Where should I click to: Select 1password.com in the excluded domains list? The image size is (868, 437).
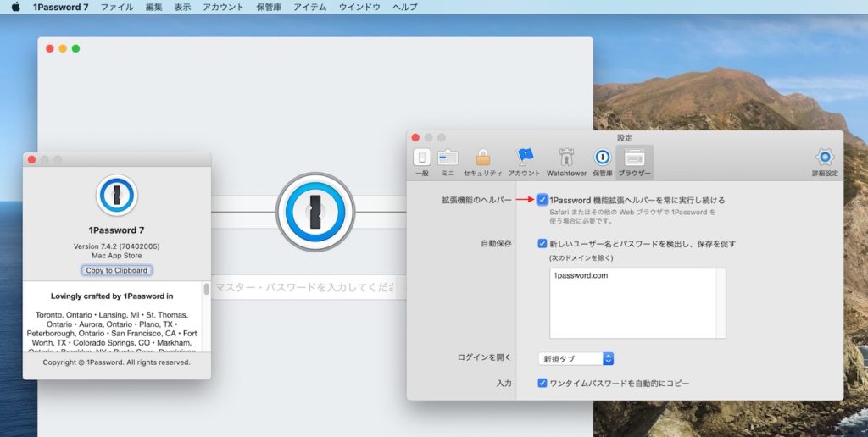click(580, 276)
